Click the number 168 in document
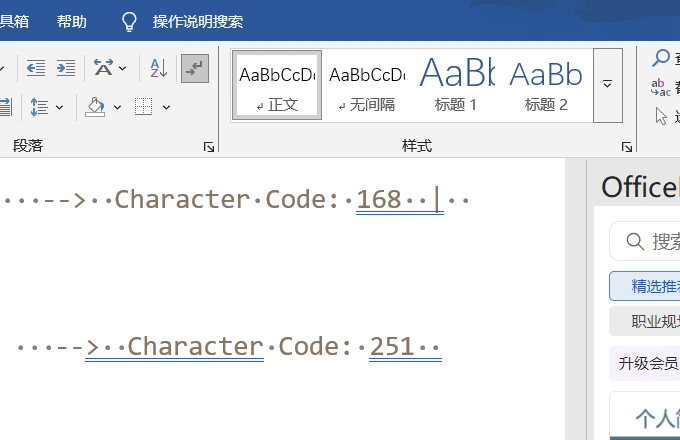 point(379,199)
